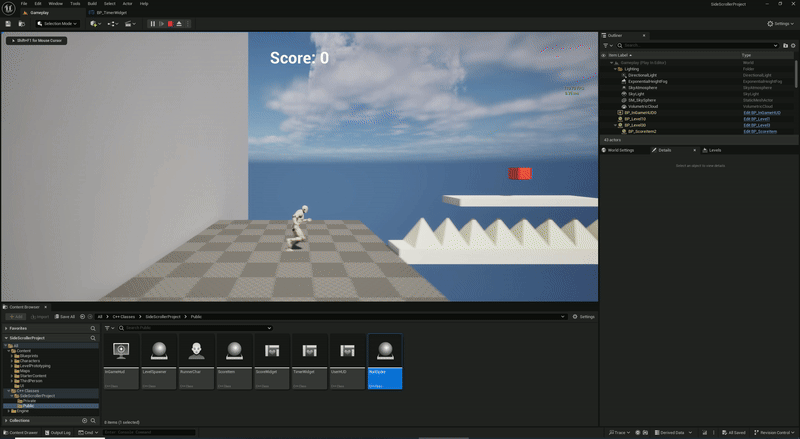
Task: Click the C++ Classes breadcrumb
Action: click(x=123, y=316)
